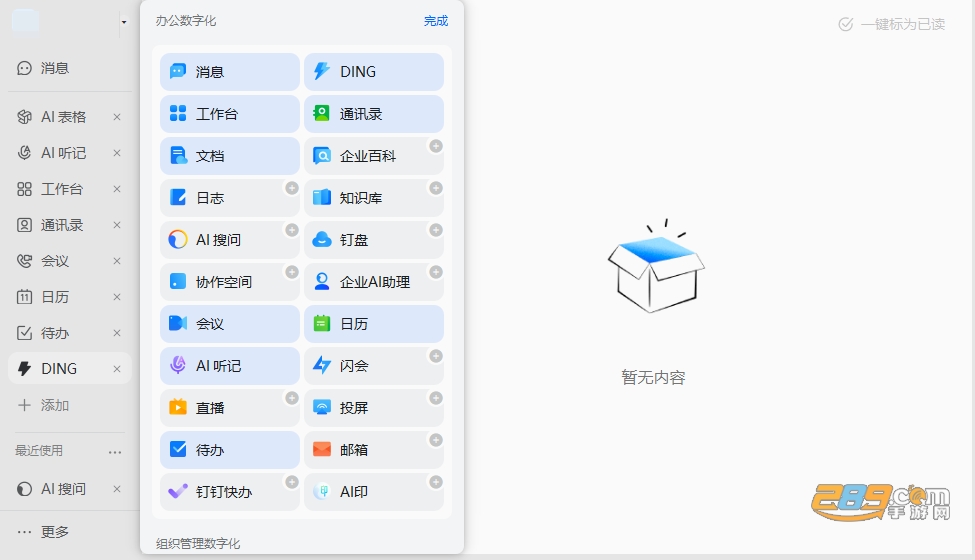Add AI印 with its plus badge

click(x=436, y=482)
